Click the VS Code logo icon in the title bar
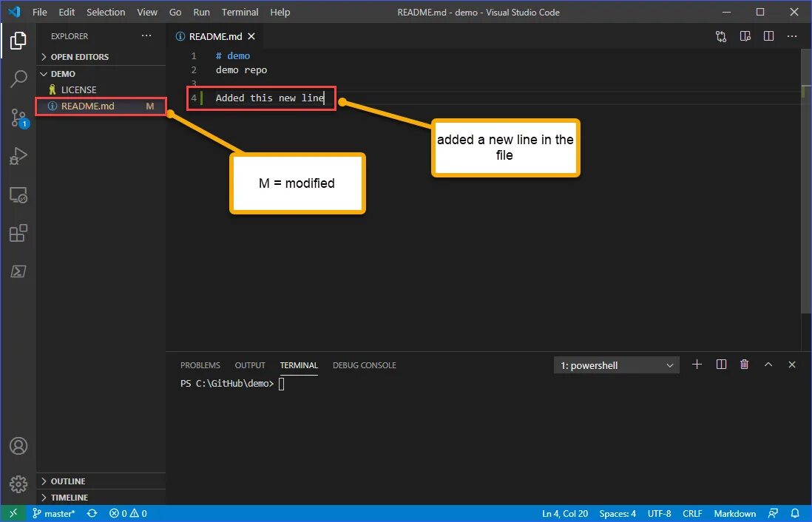The width and height of the screenshot is (812, 522). pyautogui.click(x=14, y=11)
